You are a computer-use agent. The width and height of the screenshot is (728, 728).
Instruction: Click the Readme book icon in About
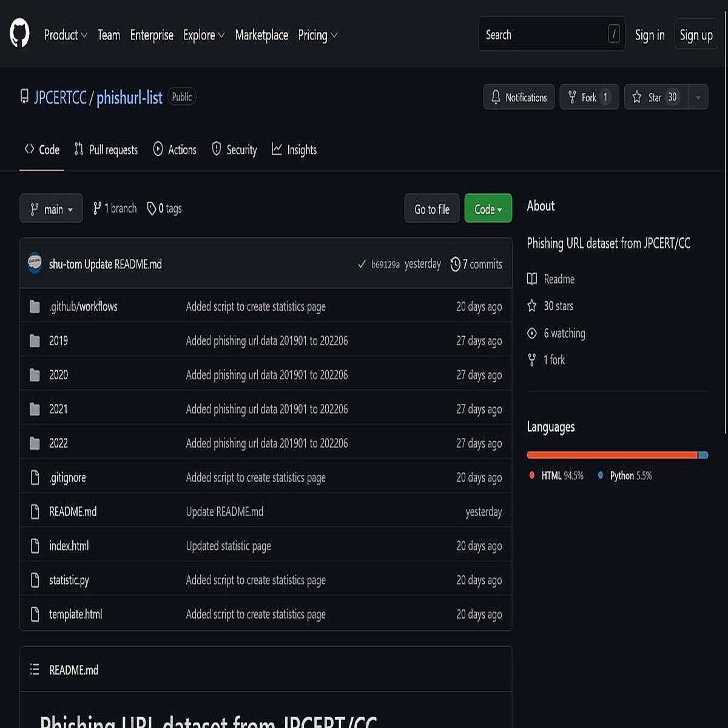coord(532,279)
